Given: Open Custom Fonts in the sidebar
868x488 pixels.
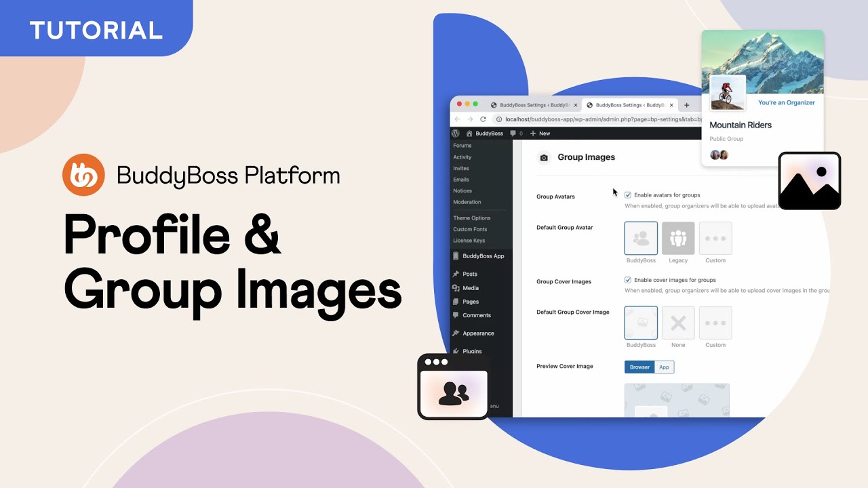Looking at the screenshot, I should click(x=470, y=230).
